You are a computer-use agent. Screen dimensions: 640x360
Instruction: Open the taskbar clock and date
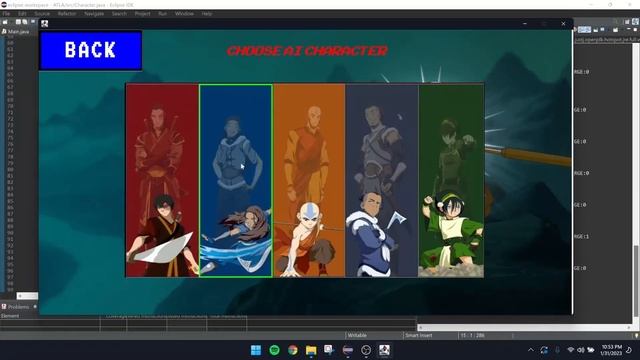click(611, 350)
